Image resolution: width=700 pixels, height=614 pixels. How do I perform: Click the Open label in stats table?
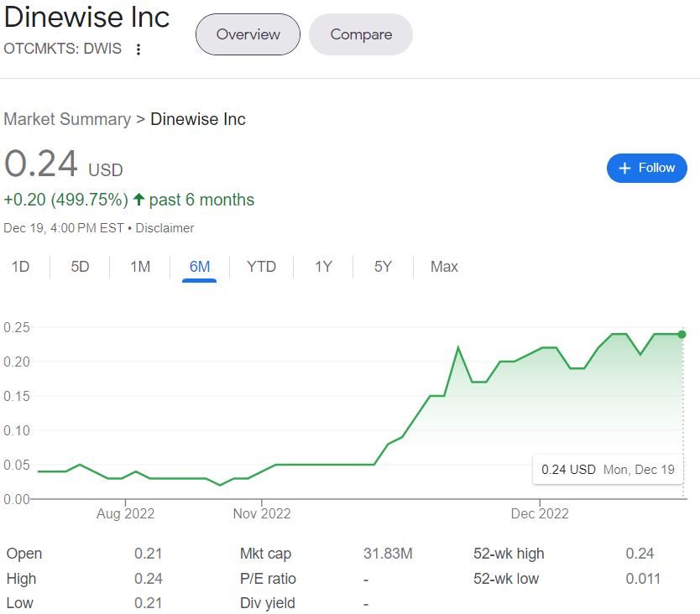click(24, 554)
